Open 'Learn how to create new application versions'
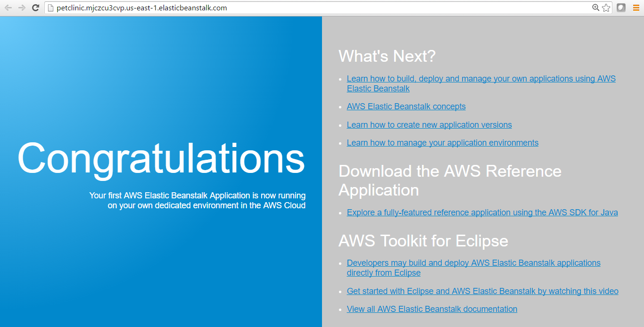644x327 pixels. tap(429, 125)
